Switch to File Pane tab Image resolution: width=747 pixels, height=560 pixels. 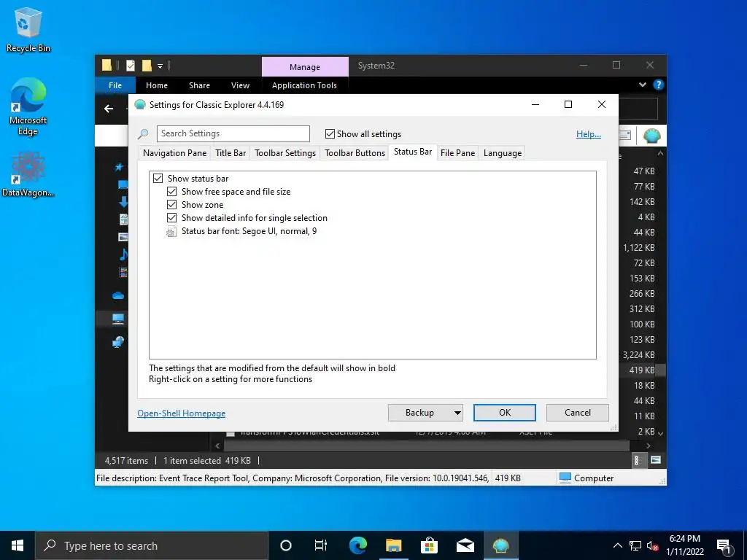tap(458, 153)
